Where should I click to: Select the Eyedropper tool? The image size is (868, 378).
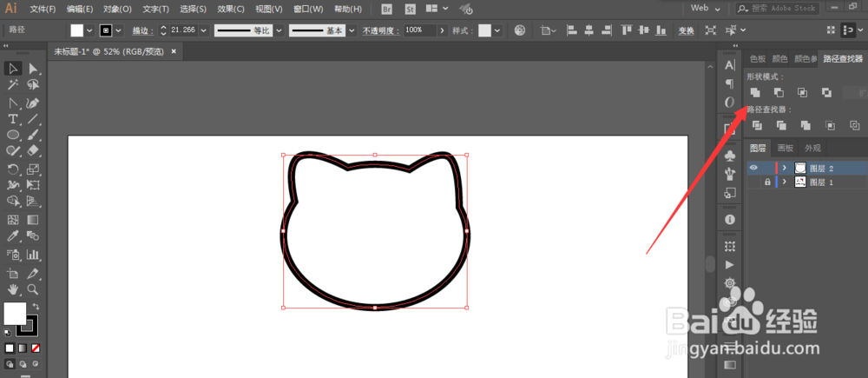click(x=14, y=236)
